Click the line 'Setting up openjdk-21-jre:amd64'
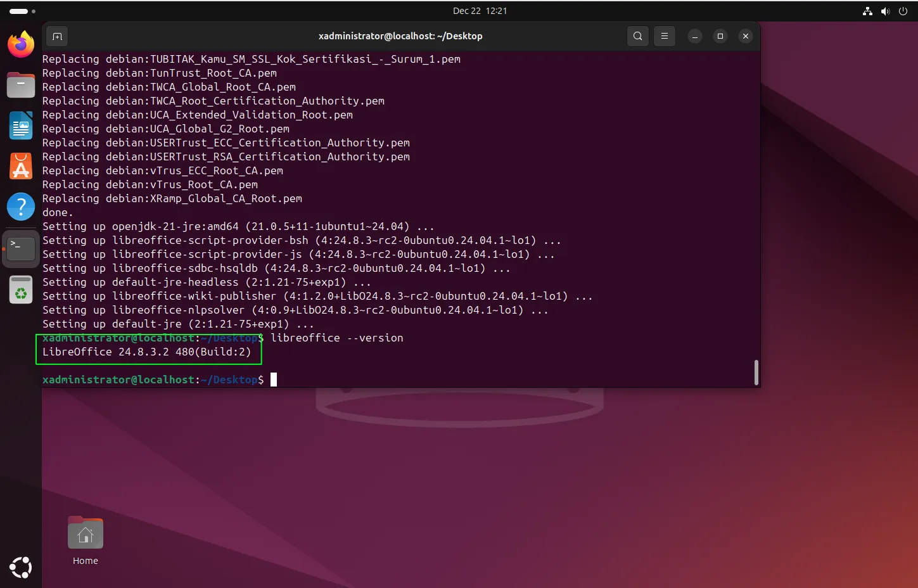 pyautogui.click(x=238, y=226)
